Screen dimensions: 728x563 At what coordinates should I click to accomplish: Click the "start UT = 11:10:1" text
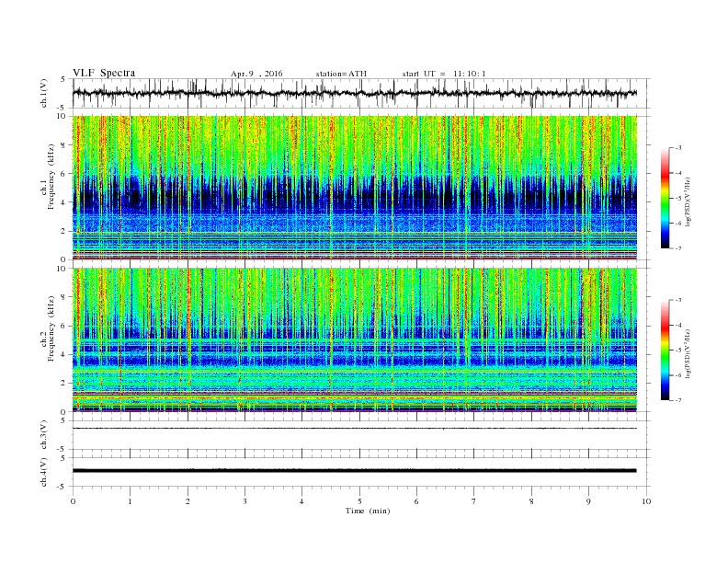444,74
